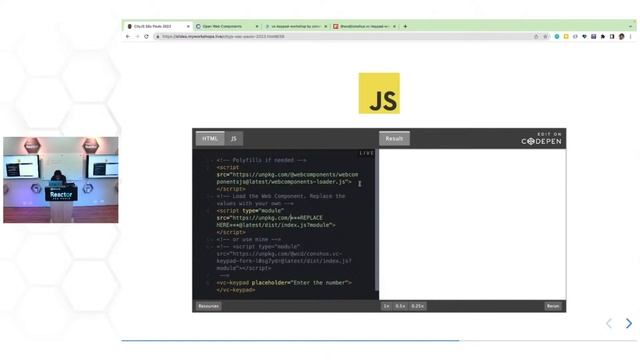
Task: Click "@latest/dist/index.js?module" code line
Action: pyautogui.click(x=276, y=225)
